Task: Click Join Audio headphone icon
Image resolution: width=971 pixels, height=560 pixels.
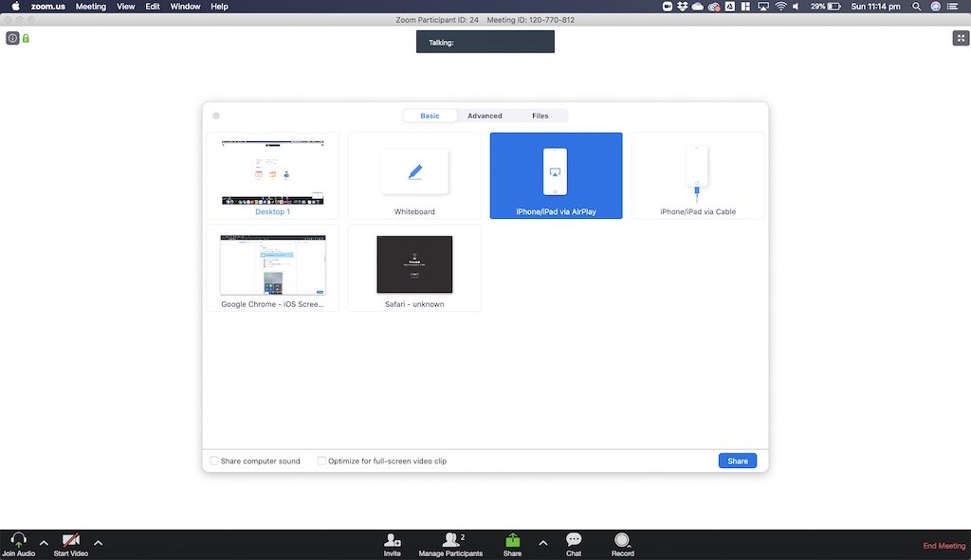Action: coord(19,539)
